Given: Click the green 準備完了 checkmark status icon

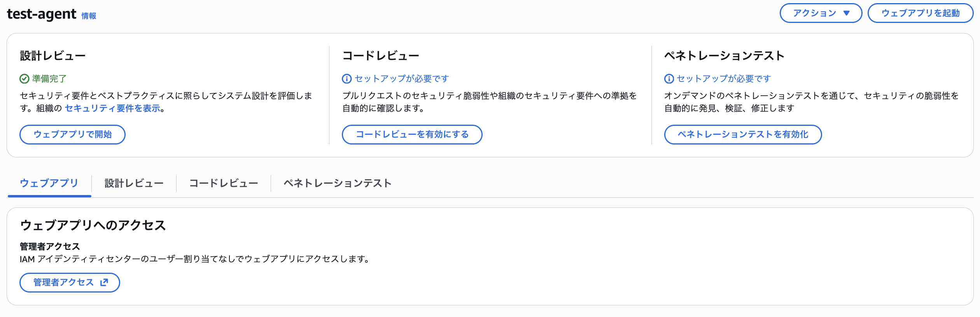Looking at the screenshot, I should pos(24,79).
